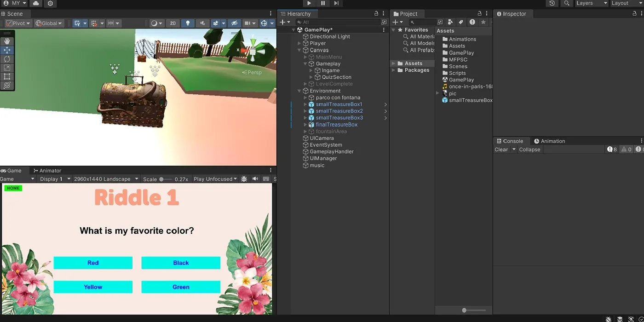Viewport: 644px width, 322px height.
Task: Toggle Game view mute audio button
Action: click(x=255, y=179)
